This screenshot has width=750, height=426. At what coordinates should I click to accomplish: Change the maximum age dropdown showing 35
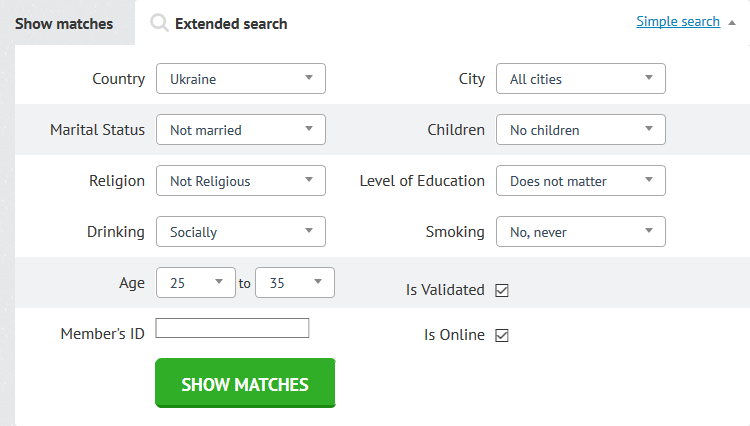tap(295, 283)
